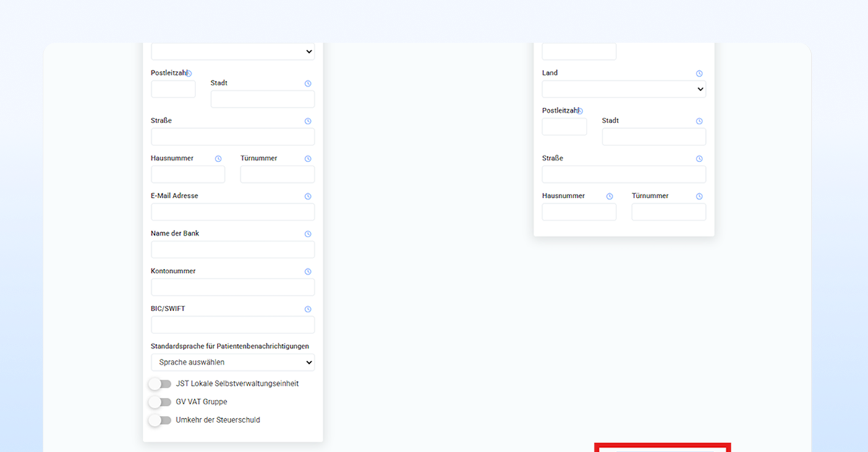Open Postleitzahl history icon in bank details form

(188, 73)
